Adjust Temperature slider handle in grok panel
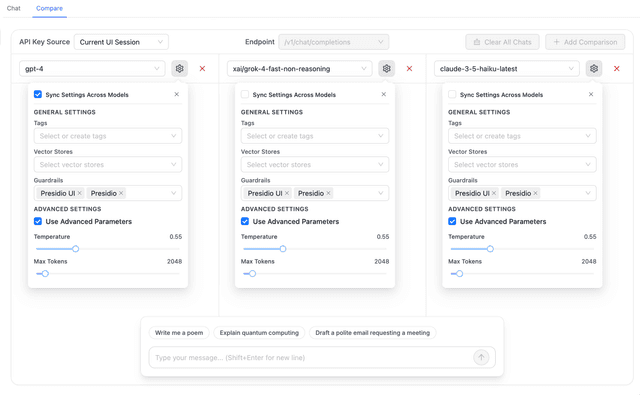This screenshot has height=395, width=640. [283, 249]
